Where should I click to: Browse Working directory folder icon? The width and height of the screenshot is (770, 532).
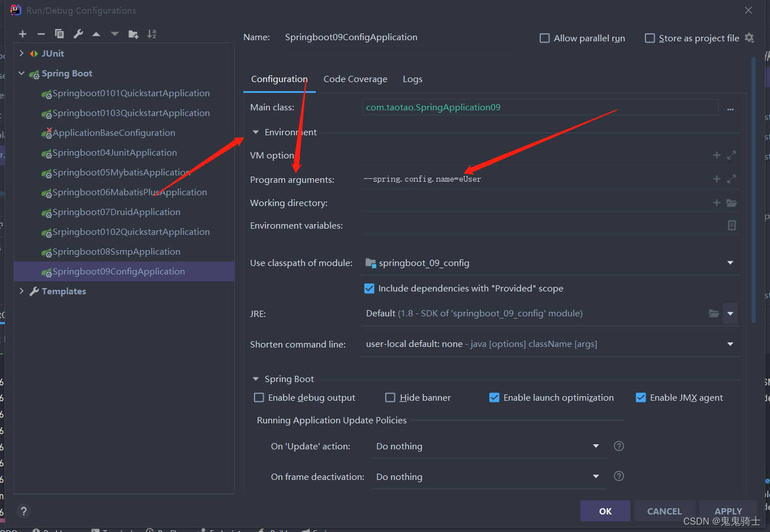pos(732,203)
